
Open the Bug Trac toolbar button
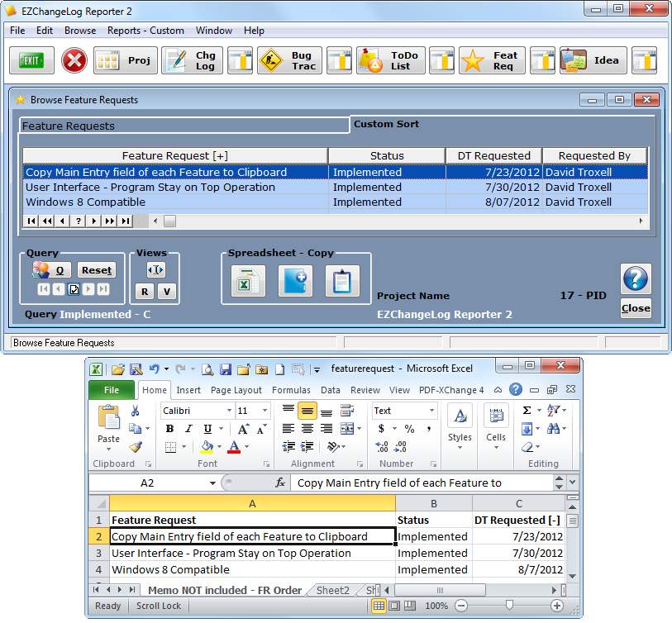(x=289, y=60)
